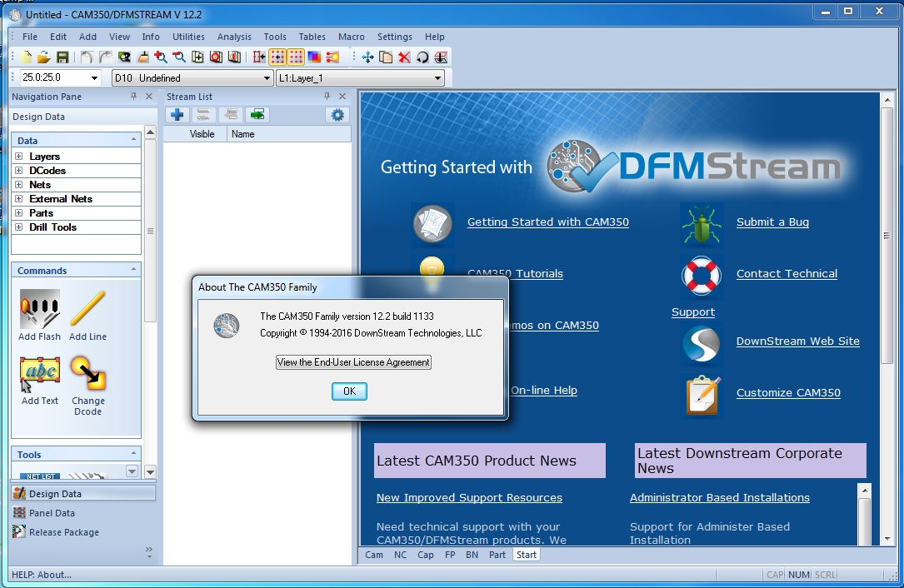Toggle the grid snap toolbar button
The width and height of the screenshot is (904, 588).
(x=277, y=57)
